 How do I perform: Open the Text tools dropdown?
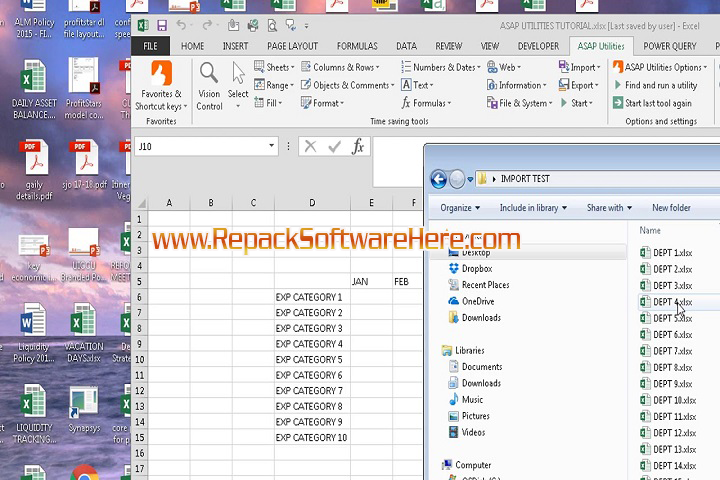417,85
